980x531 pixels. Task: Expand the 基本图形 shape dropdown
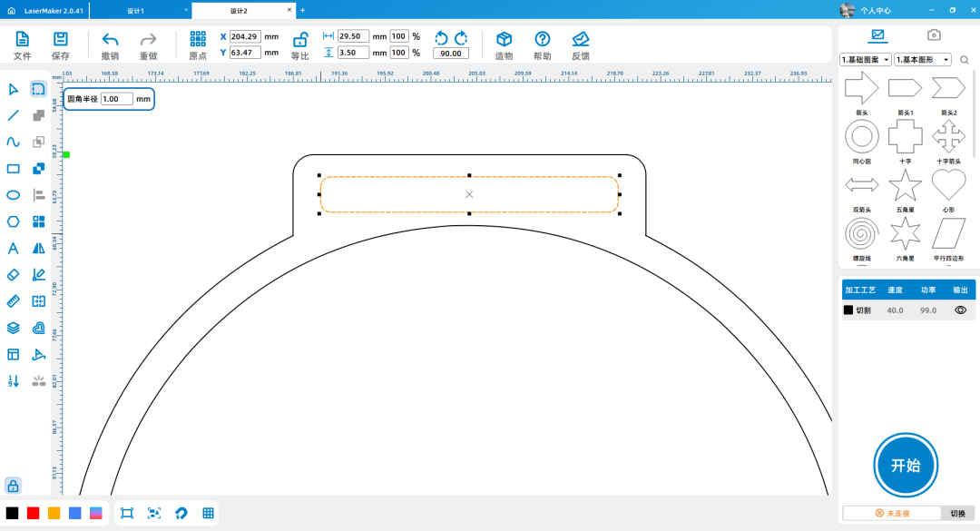(922, 60)
